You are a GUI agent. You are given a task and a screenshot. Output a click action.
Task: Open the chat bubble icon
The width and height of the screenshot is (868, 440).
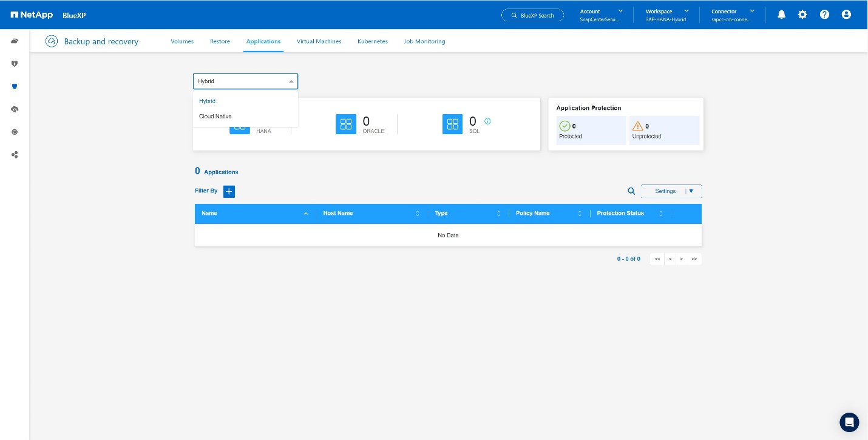click(849, 422)
